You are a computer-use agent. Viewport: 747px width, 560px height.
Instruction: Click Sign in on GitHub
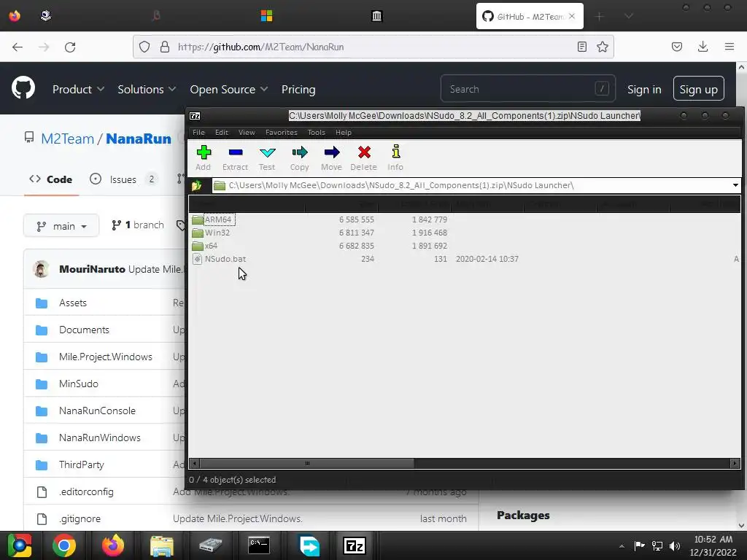[644, 90]
